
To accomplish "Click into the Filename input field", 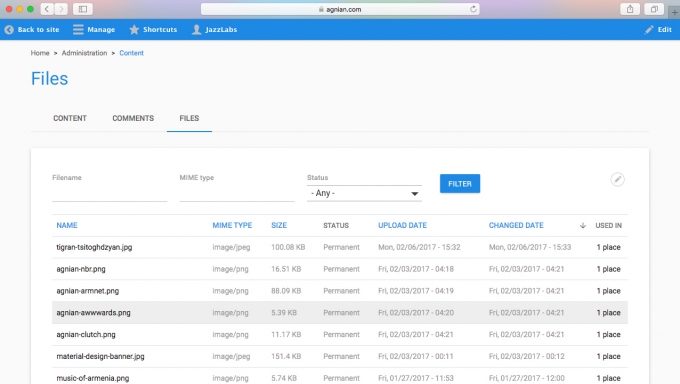I will pyautogui.click(x=109, y=193).
